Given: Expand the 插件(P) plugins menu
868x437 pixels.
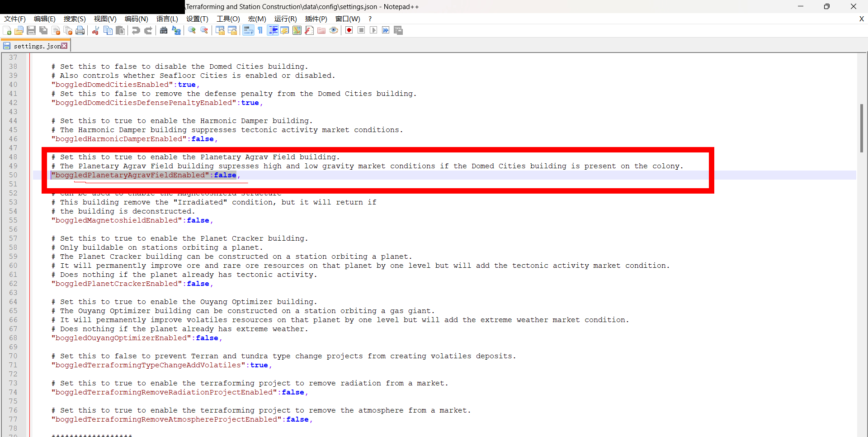Looking at the screenshot, I should (316, 19).
